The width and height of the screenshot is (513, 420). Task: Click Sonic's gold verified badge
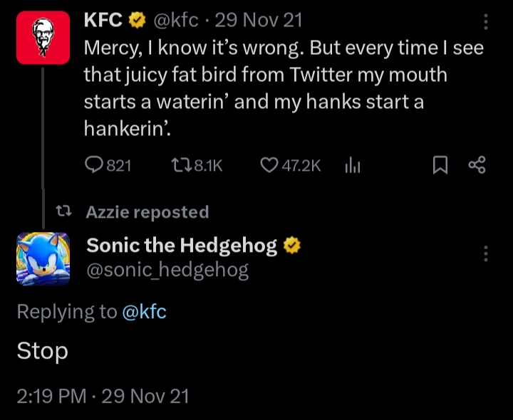[291, 246]
